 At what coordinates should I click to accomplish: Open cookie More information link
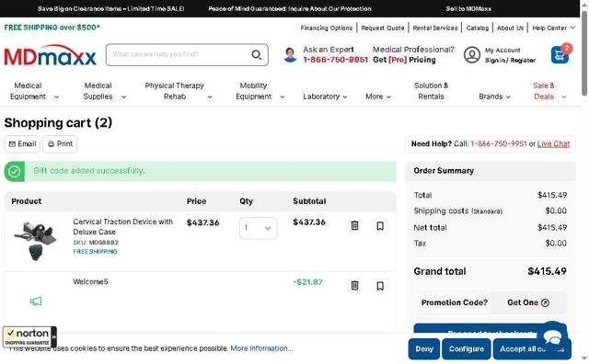(x=261, y=348)
